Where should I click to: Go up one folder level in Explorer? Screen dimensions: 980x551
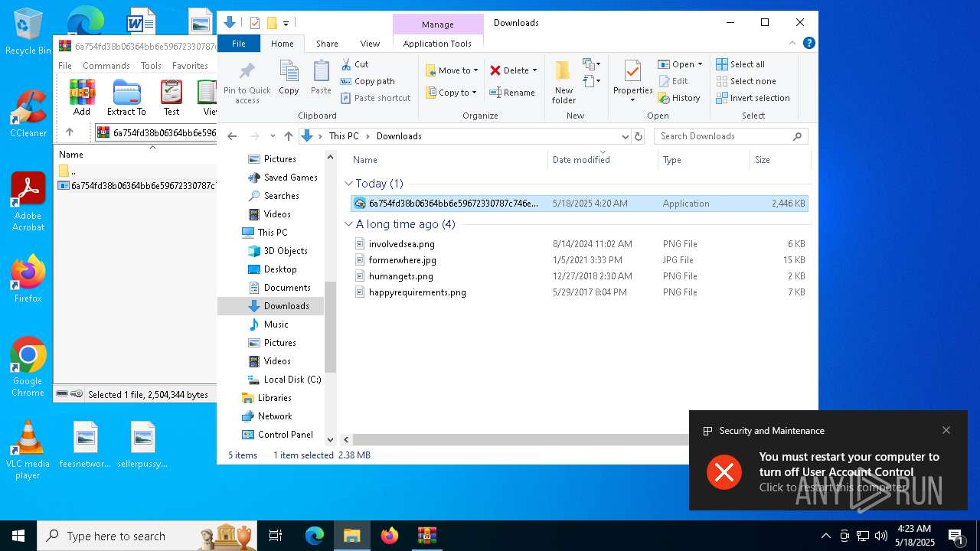[289, 136]
